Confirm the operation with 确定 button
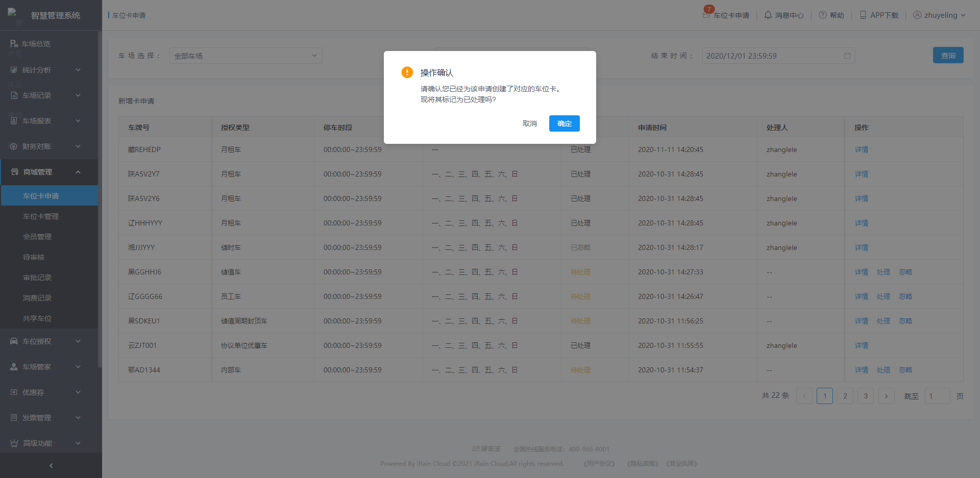Image resolution: width=980 pixels, height=478 pixels. pos(564,123)
